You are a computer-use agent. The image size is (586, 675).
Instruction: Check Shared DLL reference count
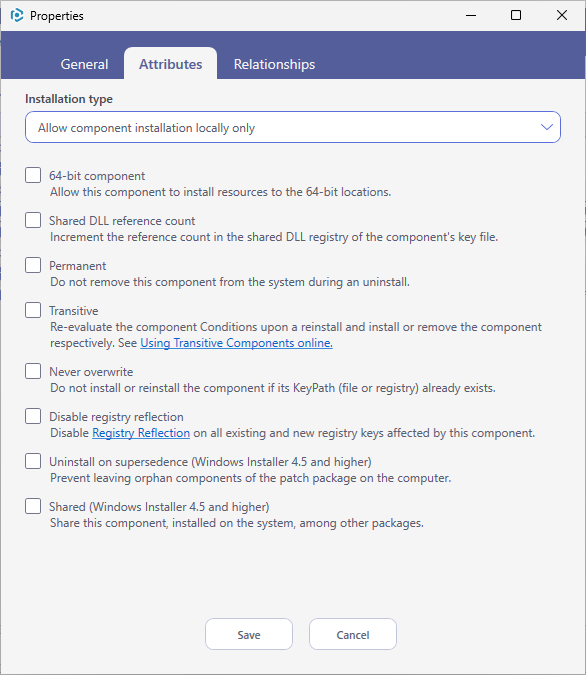click(33, 220)
